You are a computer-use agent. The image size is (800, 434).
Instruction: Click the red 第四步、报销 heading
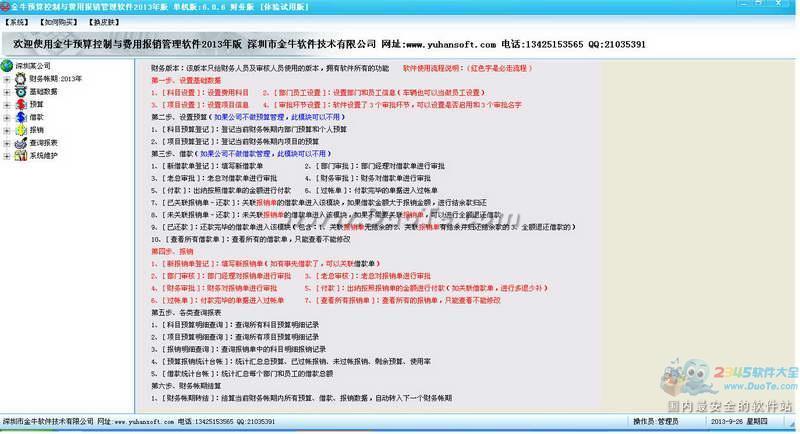click(x=172, y=251)
